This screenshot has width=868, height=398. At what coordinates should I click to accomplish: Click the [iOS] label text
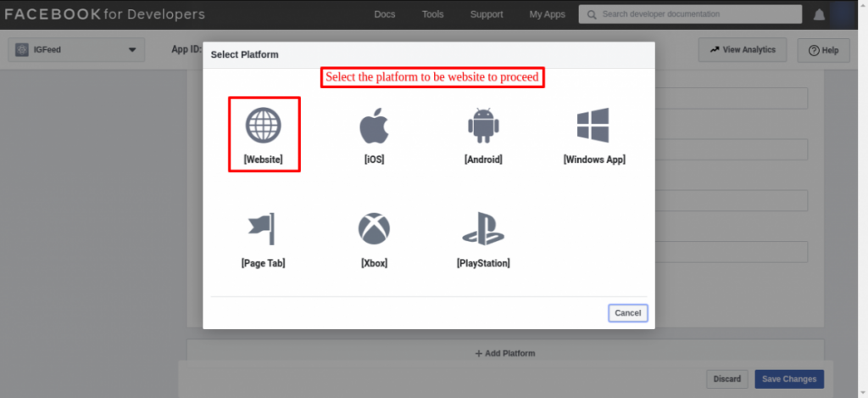(x=374, y=160)
